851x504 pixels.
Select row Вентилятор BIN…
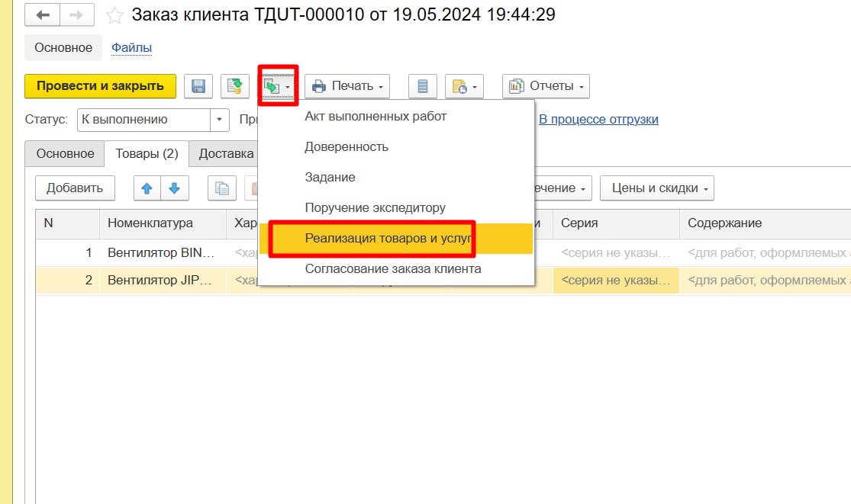coord(163,253)
